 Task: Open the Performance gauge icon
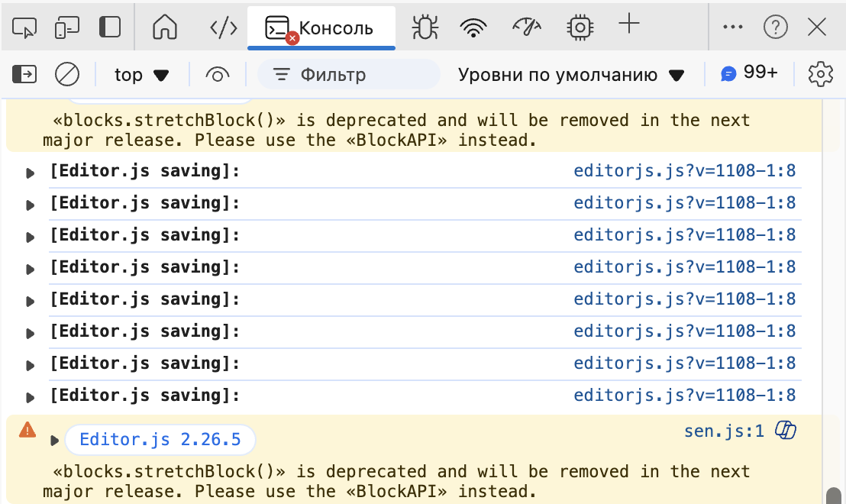527,28
